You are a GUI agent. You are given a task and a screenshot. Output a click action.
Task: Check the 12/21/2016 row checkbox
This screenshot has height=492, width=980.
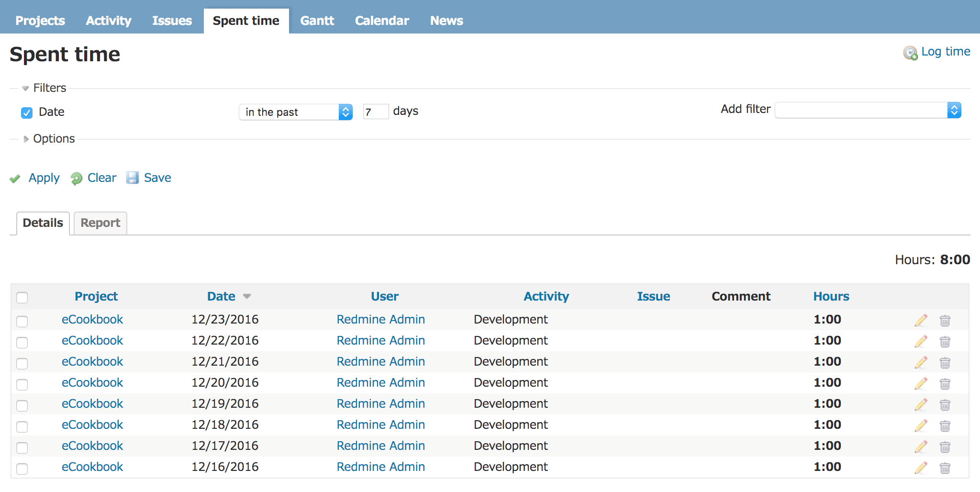[x=22, y=363]
